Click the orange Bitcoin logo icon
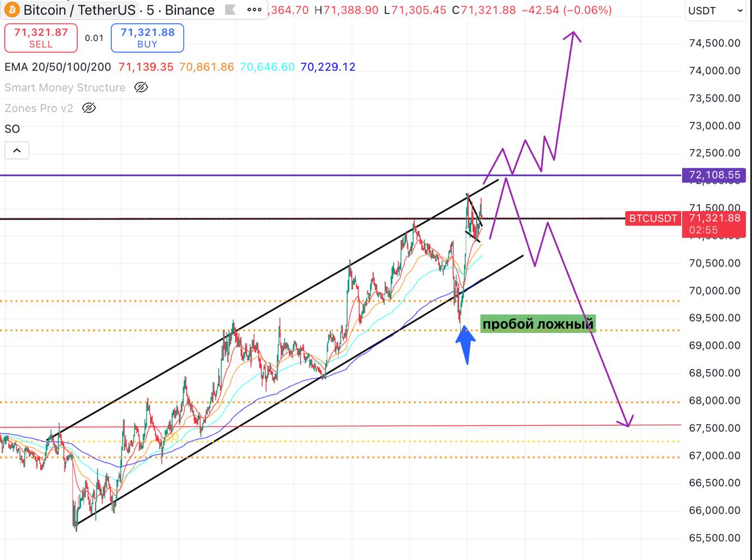 [12, 10]
